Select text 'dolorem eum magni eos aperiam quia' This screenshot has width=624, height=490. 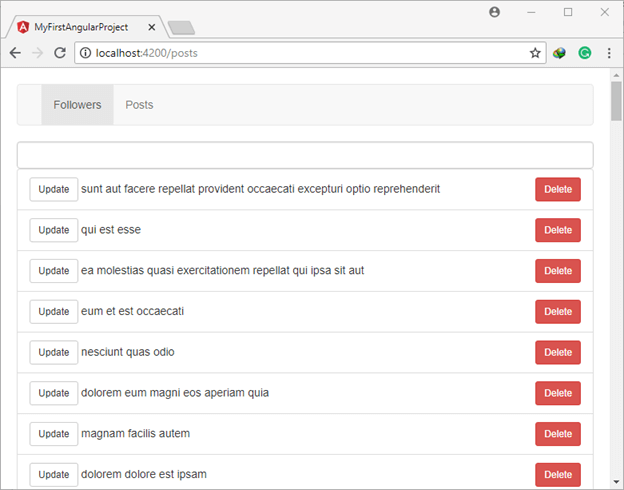[x=175, y=392]
